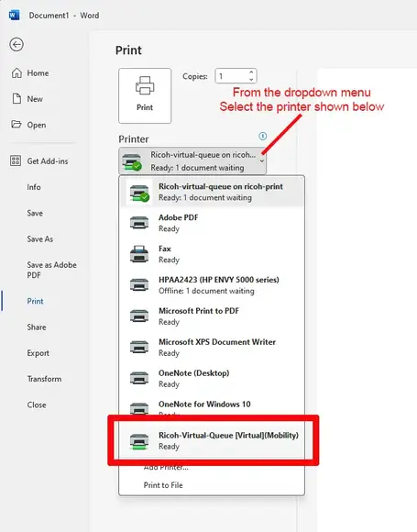Open the Transform tab
The width and height of the screenshot is (417, 532).
(x=44, y=379)
